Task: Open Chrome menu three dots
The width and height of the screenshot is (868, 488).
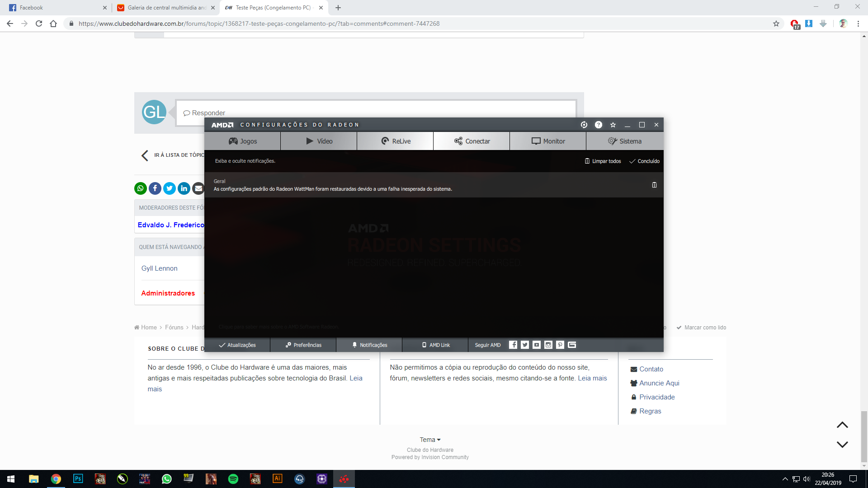Action: click(x=858, y=23)
